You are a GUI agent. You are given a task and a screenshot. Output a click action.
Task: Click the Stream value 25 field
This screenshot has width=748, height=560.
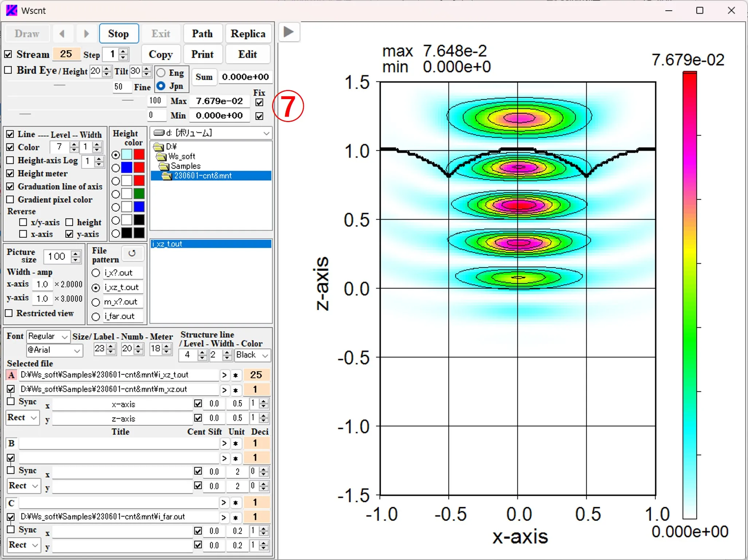(x=66, y=54)
